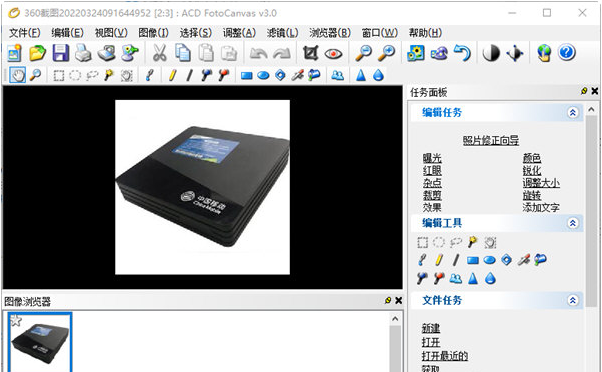Screen dimensions: 602x372
Task: Select the blur water drop tool in toolbar
Action: (x=378, y=75)
